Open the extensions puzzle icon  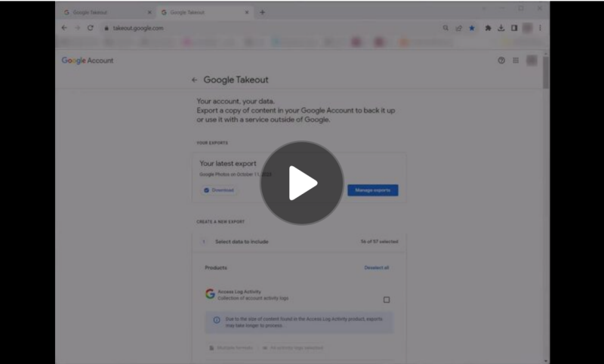coord(488,28)
